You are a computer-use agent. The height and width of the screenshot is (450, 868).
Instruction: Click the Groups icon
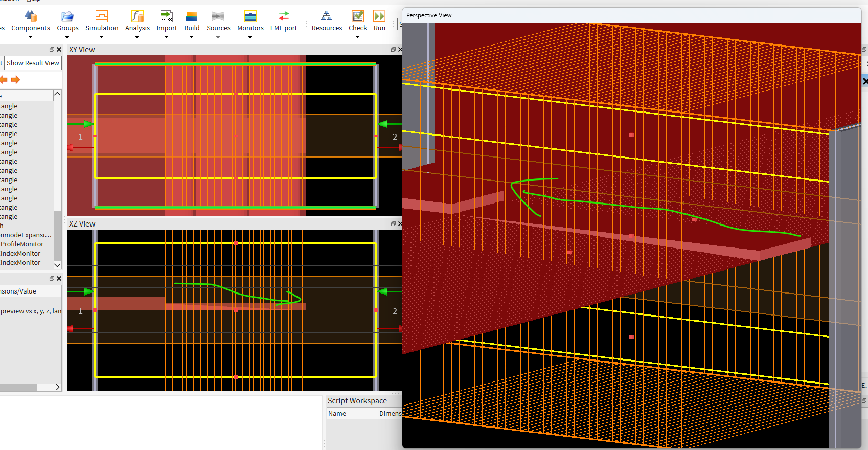[67, 17]
